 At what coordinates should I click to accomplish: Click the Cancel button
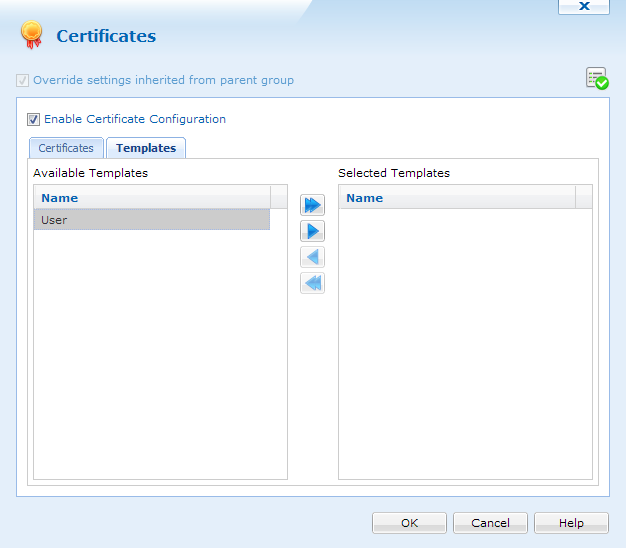pyautogui.click(x=490, y=523)
